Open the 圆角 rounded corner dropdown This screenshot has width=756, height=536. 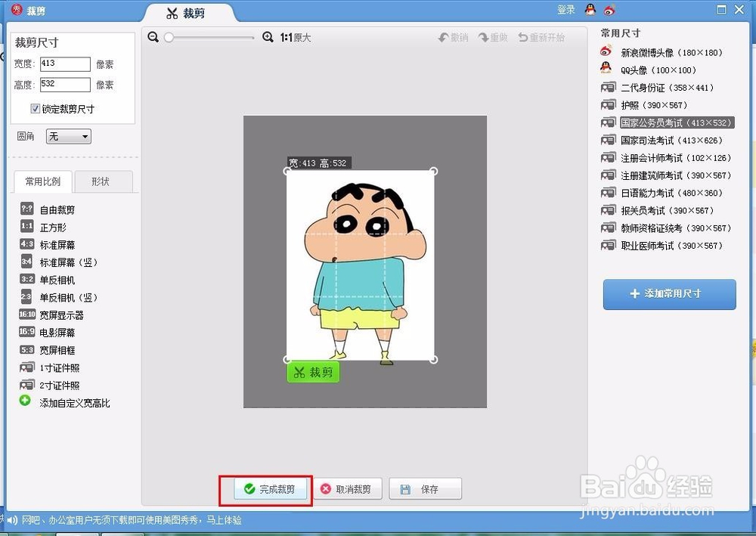tap(69, 136)
